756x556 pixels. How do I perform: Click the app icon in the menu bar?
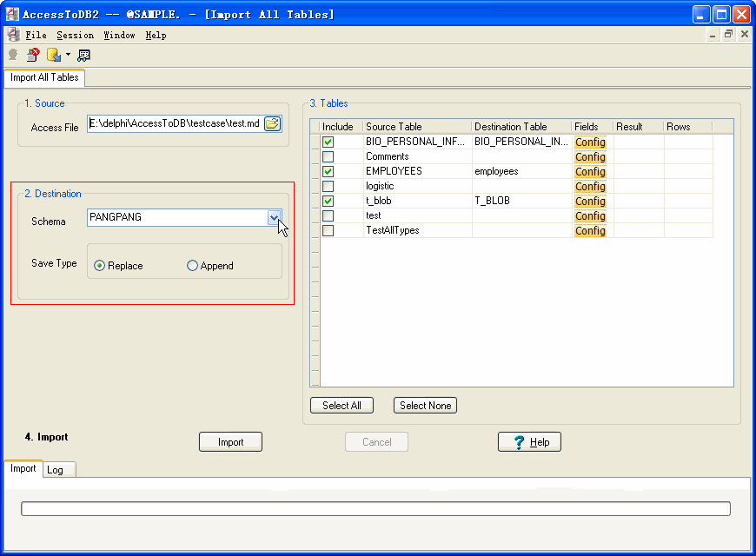14,35
